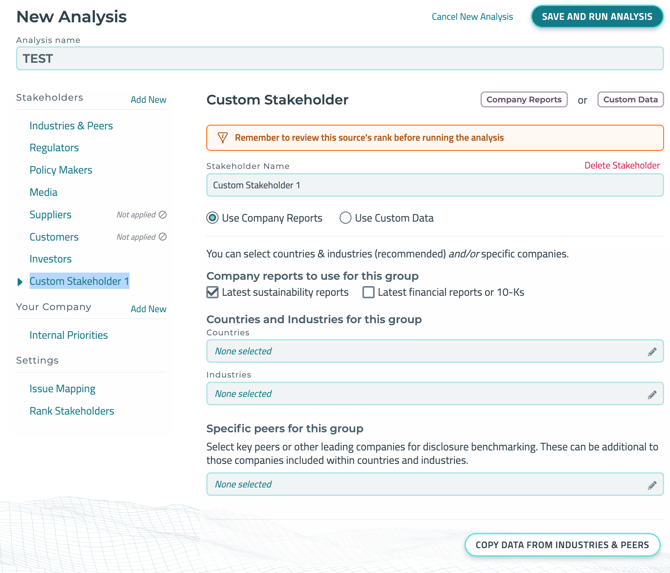670x573 pixels.
Task: Click the not-applied icon next to Customers
Action: (x=163, y=237)
